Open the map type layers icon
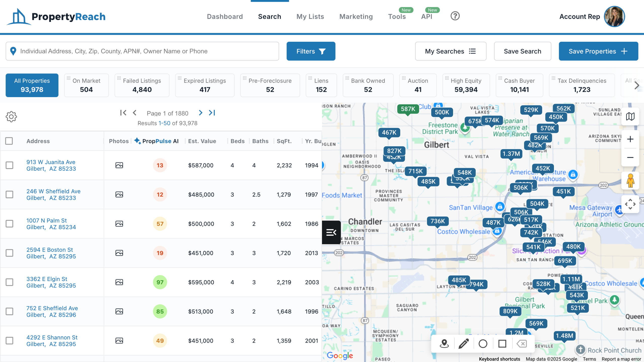 coord(630,116)
